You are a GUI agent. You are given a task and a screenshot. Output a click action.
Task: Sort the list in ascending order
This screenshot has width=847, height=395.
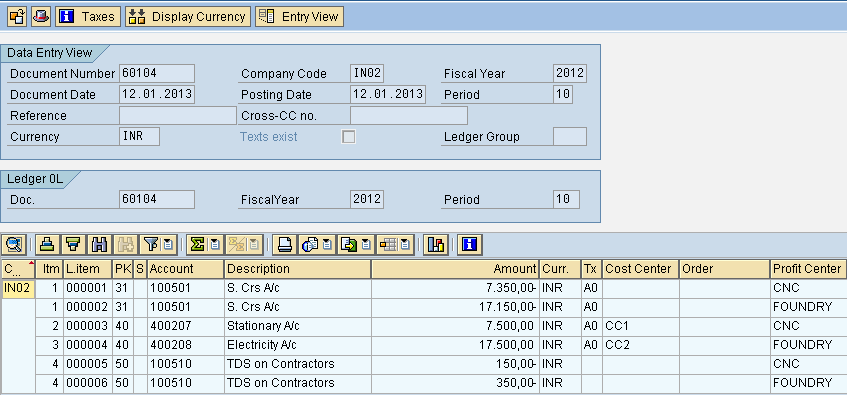(48, 245)
